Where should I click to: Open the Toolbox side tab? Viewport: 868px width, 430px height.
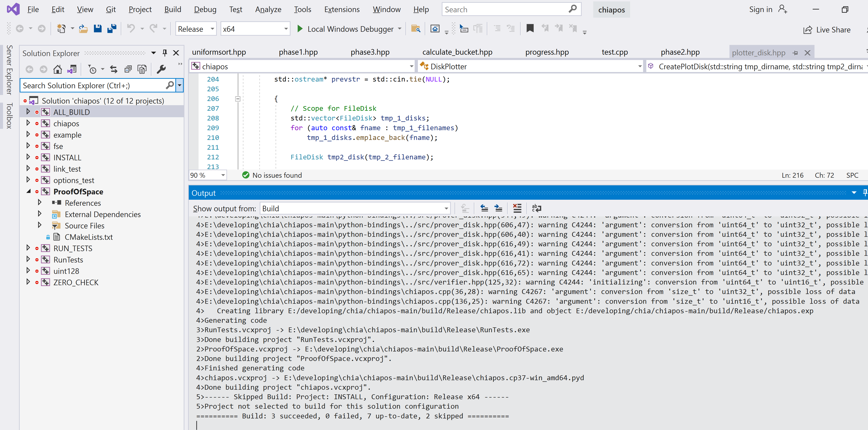pyautogui.click(x=9, y=116)
